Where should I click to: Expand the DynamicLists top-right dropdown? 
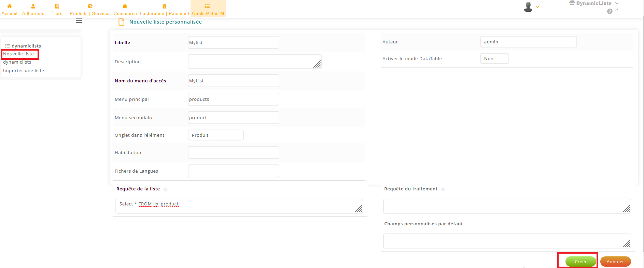594,3
